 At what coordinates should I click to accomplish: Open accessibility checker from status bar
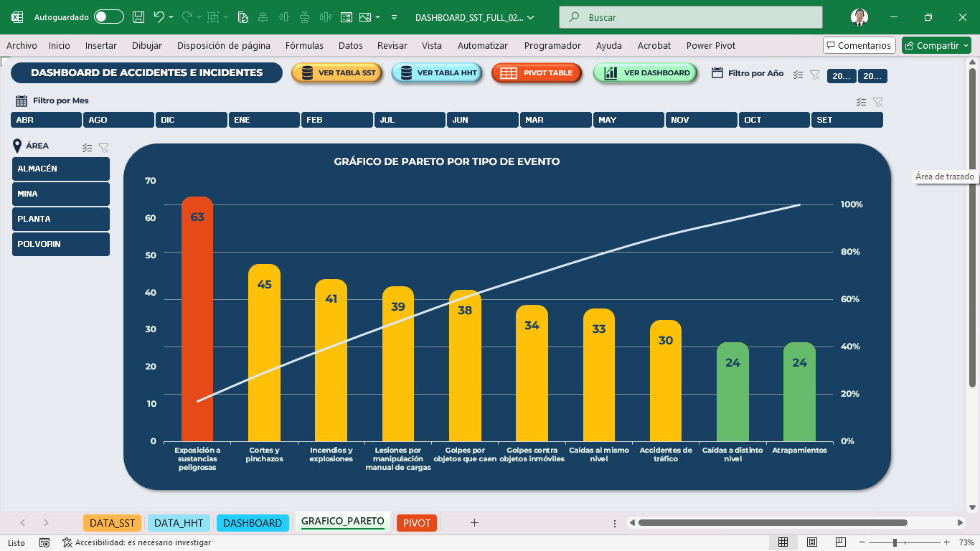coord(136,542)
